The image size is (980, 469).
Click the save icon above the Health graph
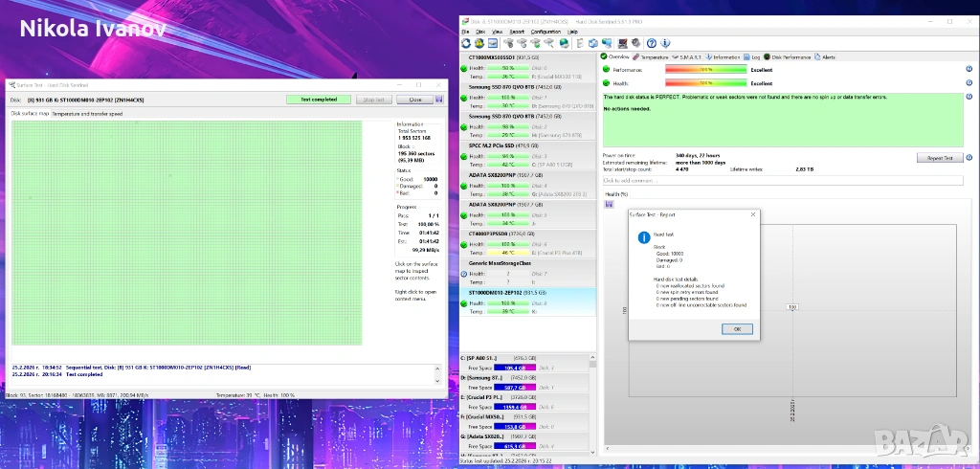[x=608, y=203]
